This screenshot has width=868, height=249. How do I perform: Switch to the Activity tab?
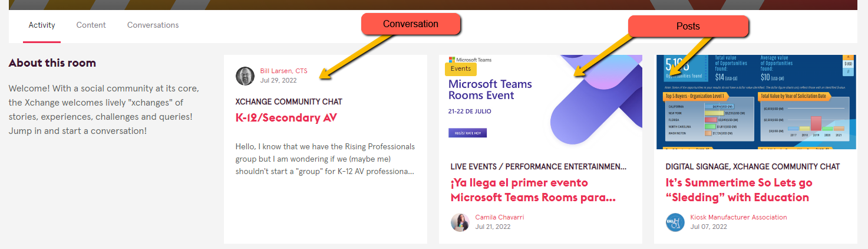pos(42,25)
